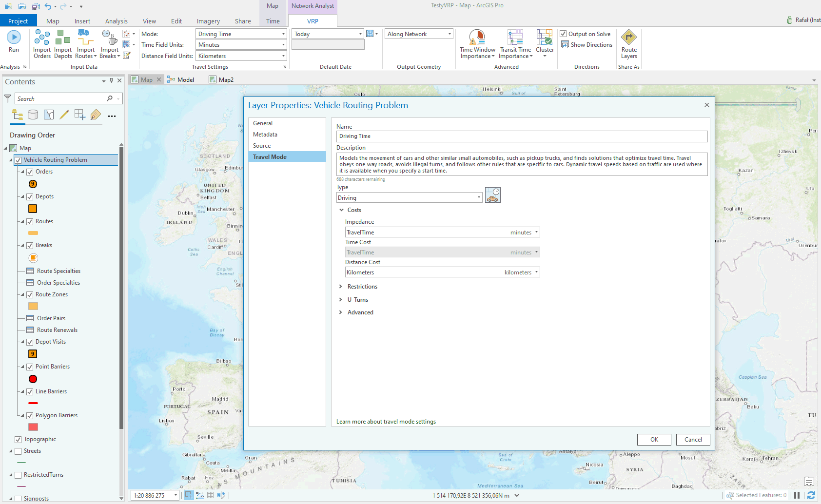Switch to the Model view tab
This screenshot has height=504, width=821.
pos(181,79)
